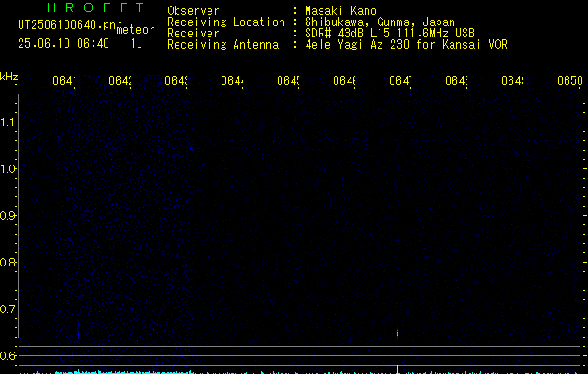Click the Receiver label
Viewport: 588px width, 374px height.
tap(194, 33)
